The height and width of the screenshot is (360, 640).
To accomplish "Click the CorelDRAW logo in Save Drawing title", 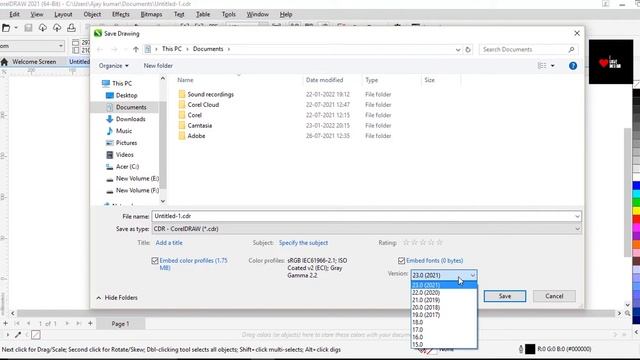I will (98, 33).
